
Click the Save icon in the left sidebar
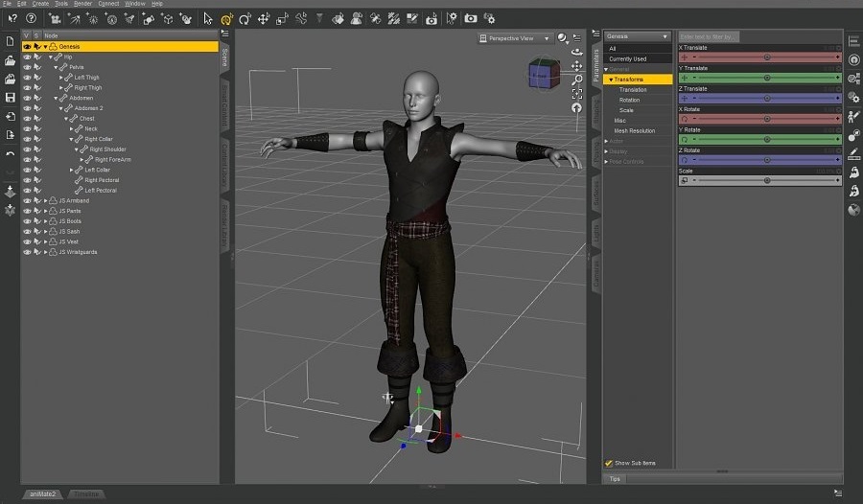(x=10, y=98)
